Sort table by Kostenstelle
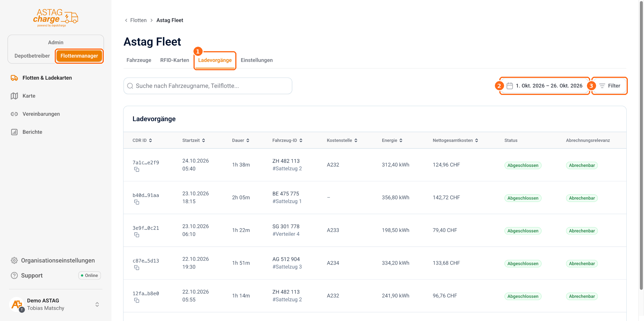The image size is (644, 321). pyautogui.click(x=342, y=141)
